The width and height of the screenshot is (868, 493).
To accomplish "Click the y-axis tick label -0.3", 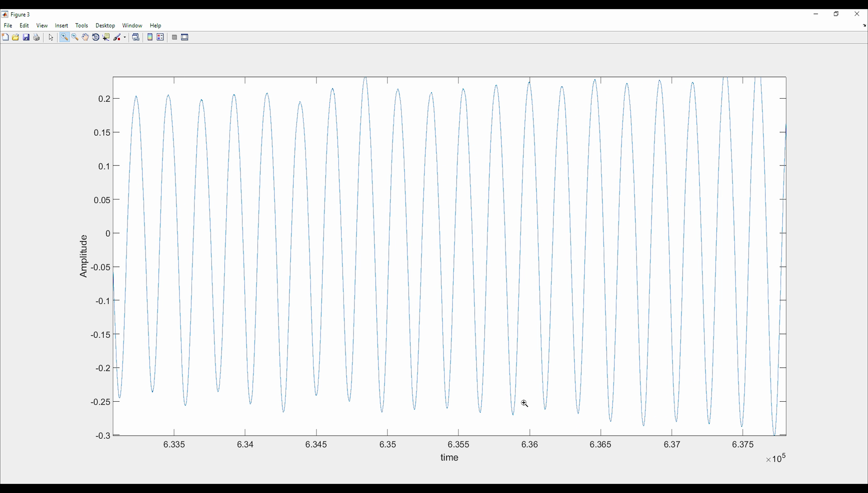I will pyautogui.click(x=103, y=436).
